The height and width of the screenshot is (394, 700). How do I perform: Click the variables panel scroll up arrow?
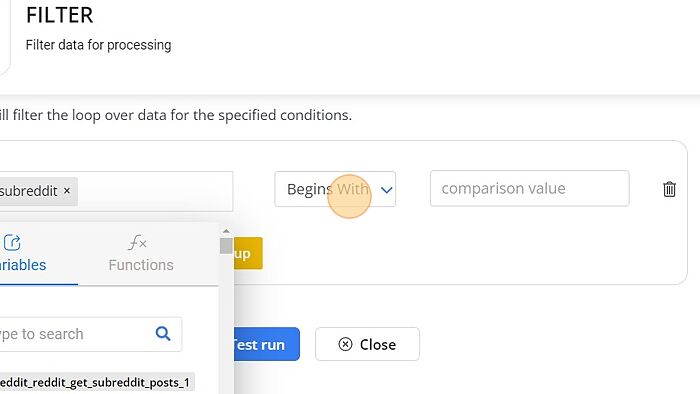226,231
